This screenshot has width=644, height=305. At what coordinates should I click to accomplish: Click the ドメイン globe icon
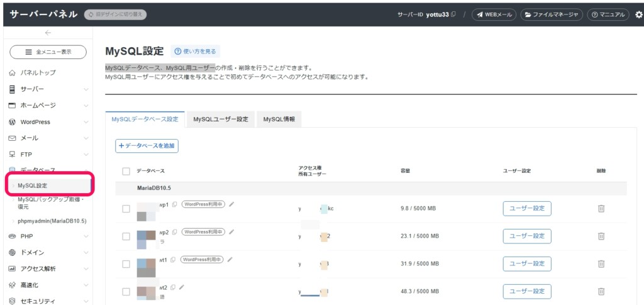tap(12, 252)
